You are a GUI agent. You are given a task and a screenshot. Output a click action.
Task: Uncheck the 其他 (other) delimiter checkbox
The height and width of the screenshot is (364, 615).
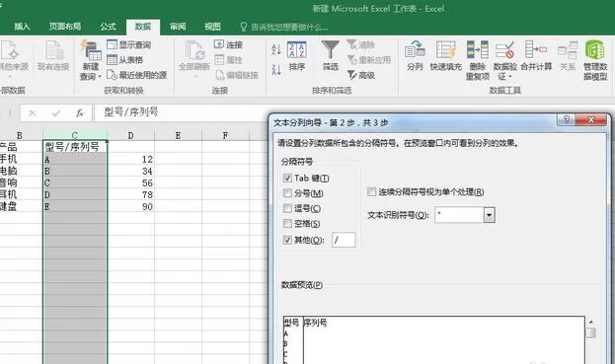tap(287, 240)
